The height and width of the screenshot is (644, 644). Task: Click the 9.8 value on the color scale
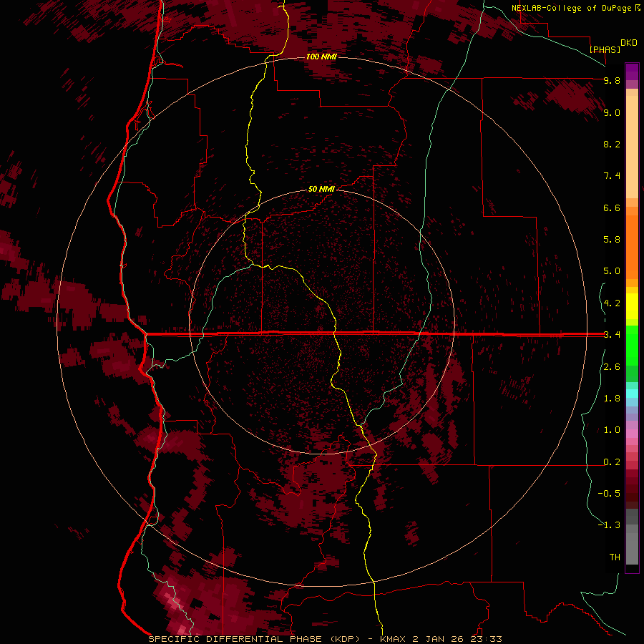point(612,81)
